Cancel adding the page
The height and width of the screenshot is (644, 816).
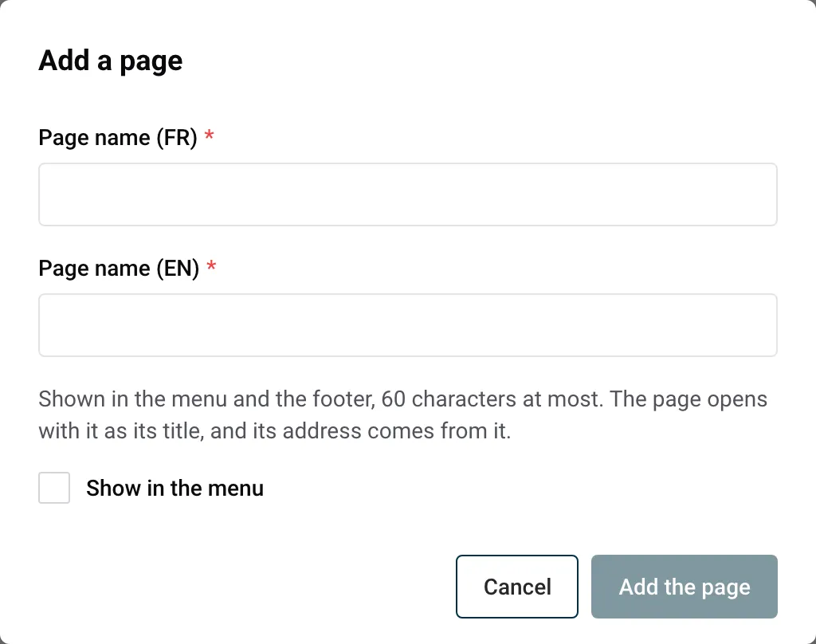[516, 587]
